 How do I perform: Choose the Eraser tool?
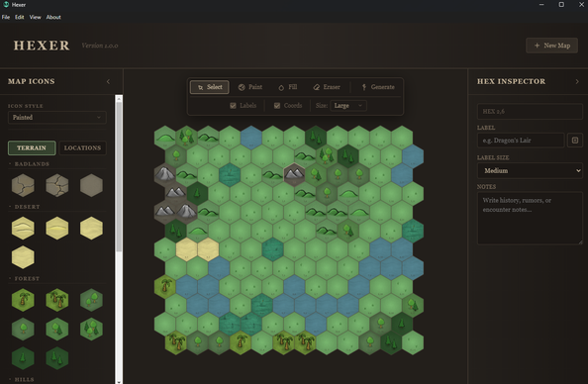[x=327, y=87]
